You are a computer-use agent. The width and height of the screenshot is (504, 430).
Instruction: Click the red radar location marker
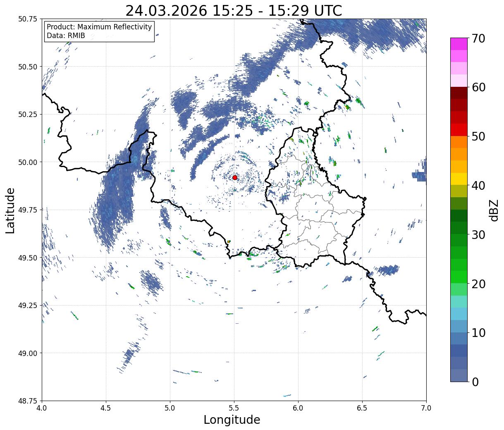click(x=235, y=177)
